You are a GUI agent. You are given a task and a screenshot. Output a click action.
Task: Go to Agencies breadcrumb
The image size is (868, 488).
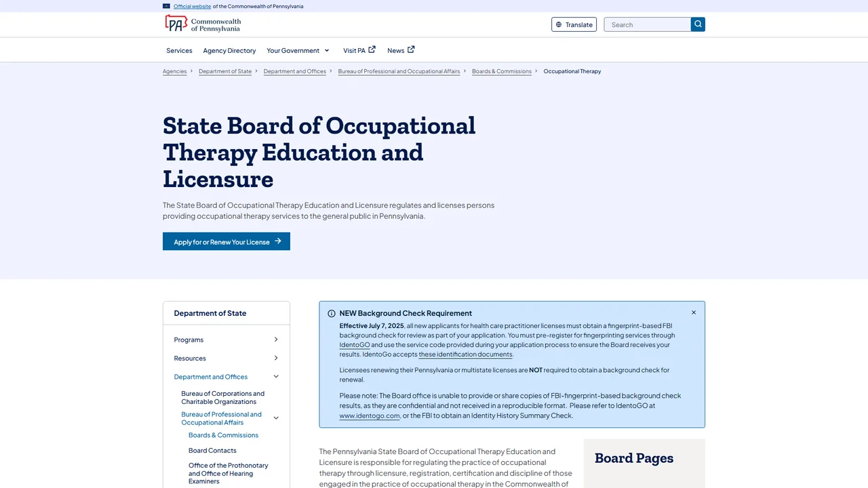coord(174,71)
